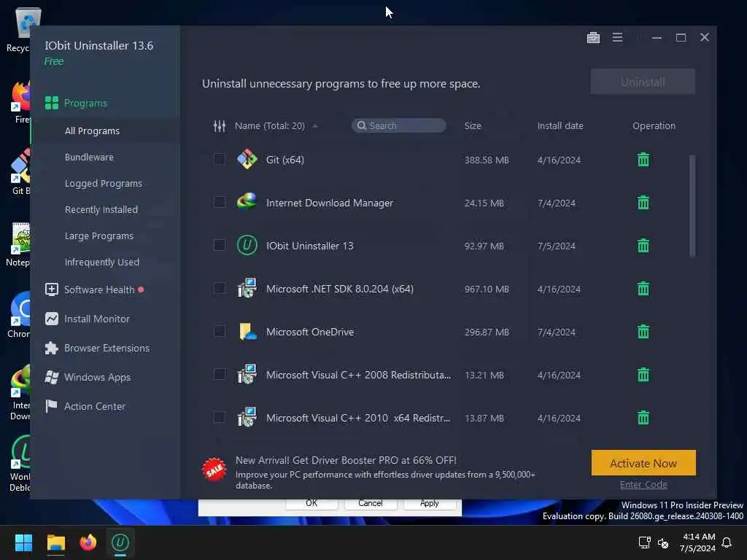The height and width of the screenshot is (560, 747).
Task: Click the Cancel button in background dialog
Action: click(x=370, y=504)
